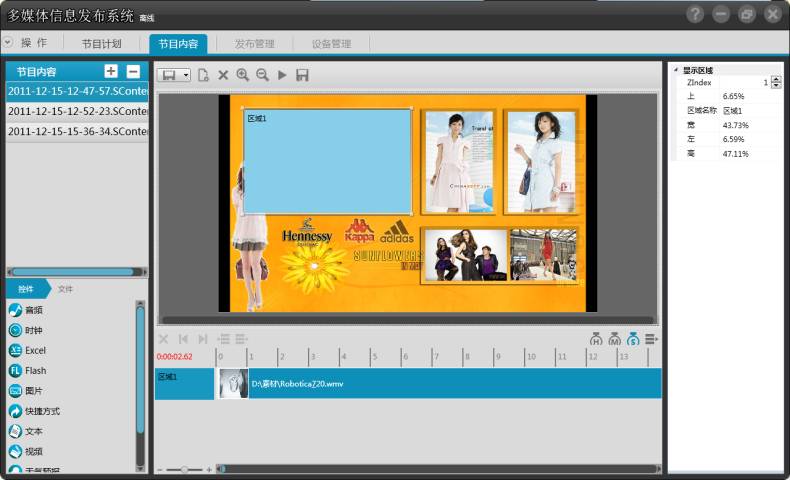Image resolution: width=790 pixels, height=480 pixels.
Task: Switch timeline scale to minutes (M)
Action: click(x=615, y=339)
